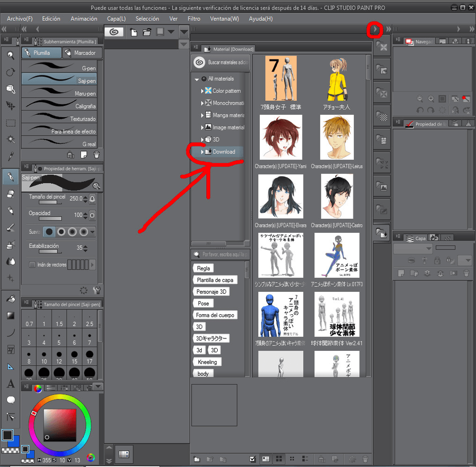This screenshot has height=467, width=476.
Task: Select the first Suavizado anti-aliasing option
Action: coord(49,232)
